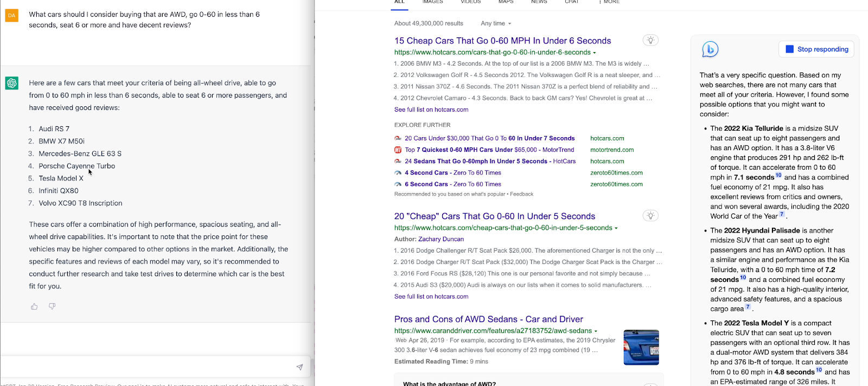Screen dimensions: 868x386
Task: Click second See full list on hotcars.com link
Action: tap(431, 297)
